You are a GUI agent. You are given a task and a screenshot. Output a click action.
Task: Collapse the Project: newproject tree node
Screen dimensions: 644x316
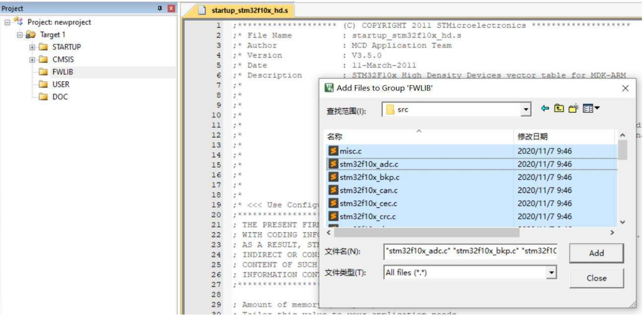(8, 22)
